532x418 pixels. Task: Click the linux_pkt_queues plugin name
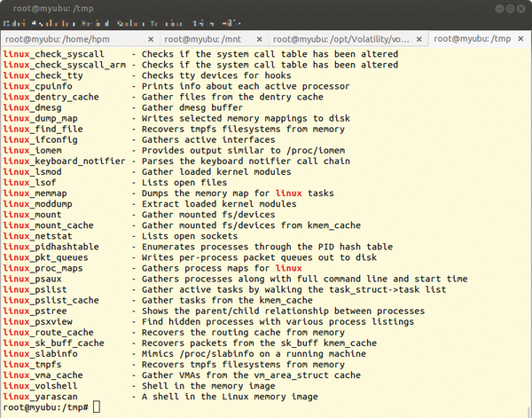point(45,257)
